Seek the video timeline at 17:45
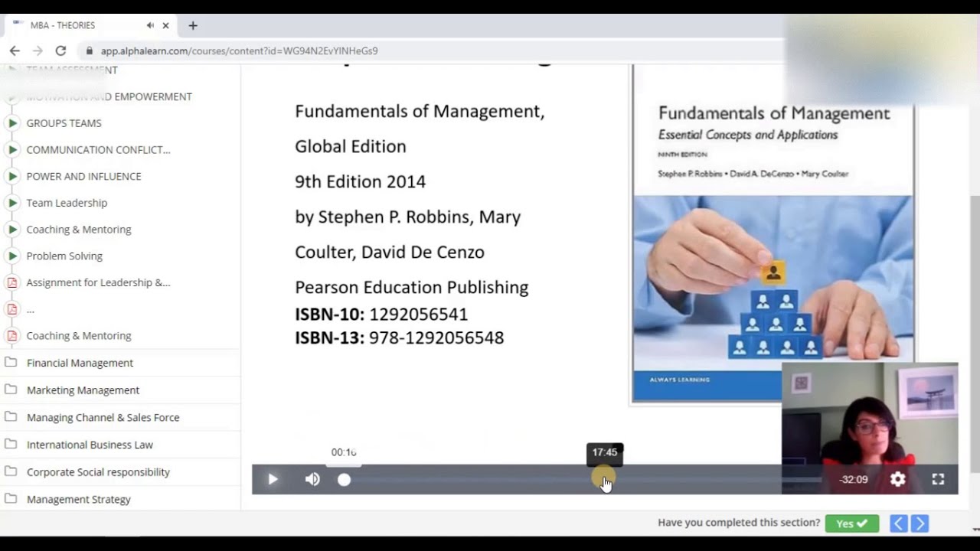This screenshot has width=980, height=551. tap(604, 480)
